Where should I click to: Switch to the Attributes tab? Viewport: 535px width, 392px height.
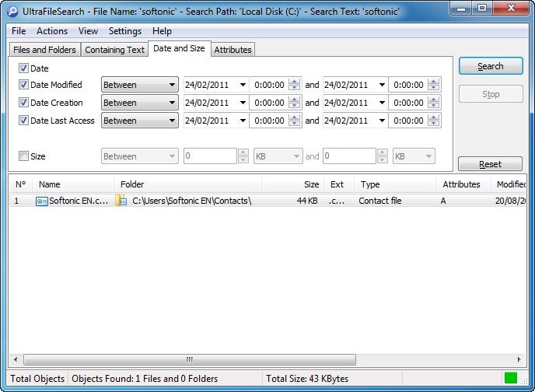coord(233,50)
